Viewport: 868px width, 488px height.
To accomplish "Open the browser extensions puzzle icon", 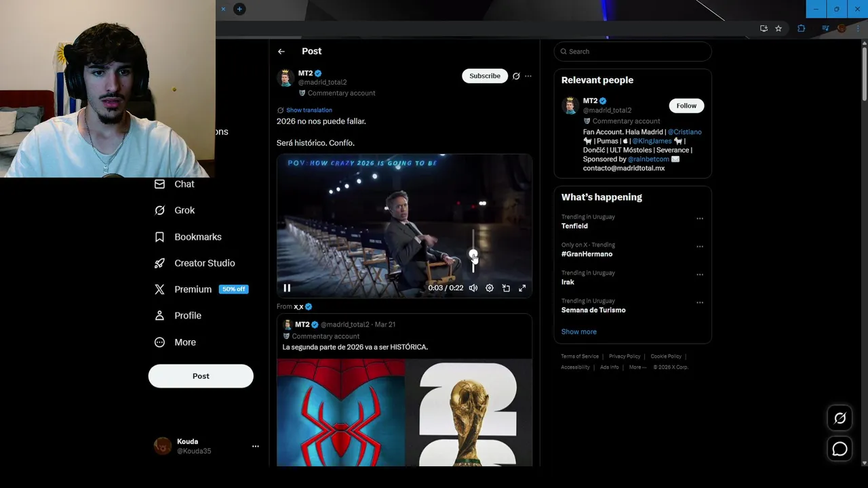I will click(x=802, y=28).
